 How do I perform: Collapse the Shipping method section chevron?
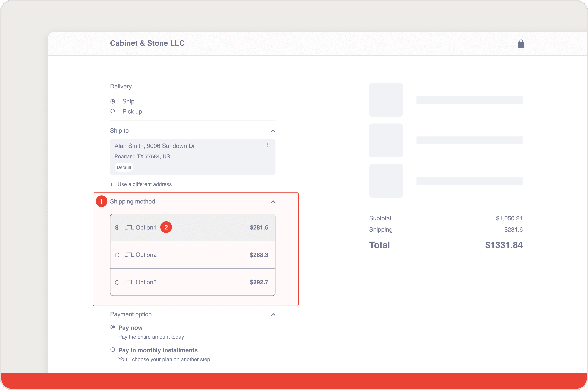(273, 202)
